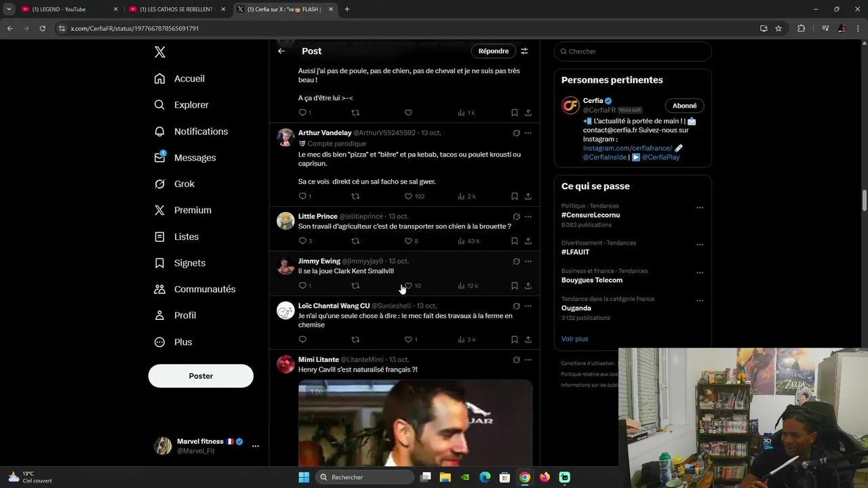Viewport: 868px width, 488px height.
Task: Share Jimmy Ewing's reply
Action: [528, 286]
